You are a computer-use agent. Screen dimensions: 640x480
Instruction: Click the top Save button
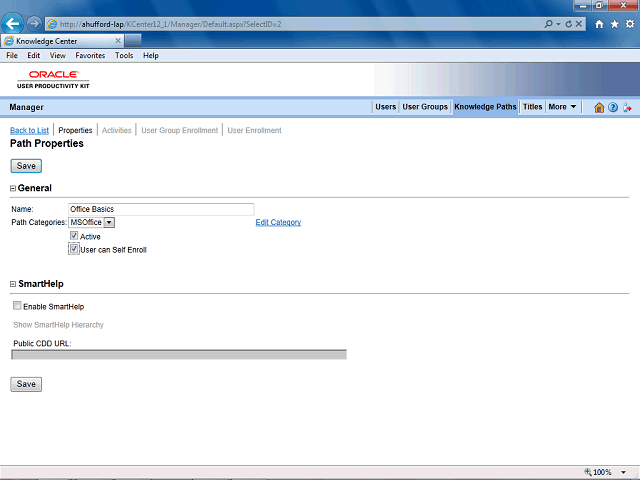point(26,166)
